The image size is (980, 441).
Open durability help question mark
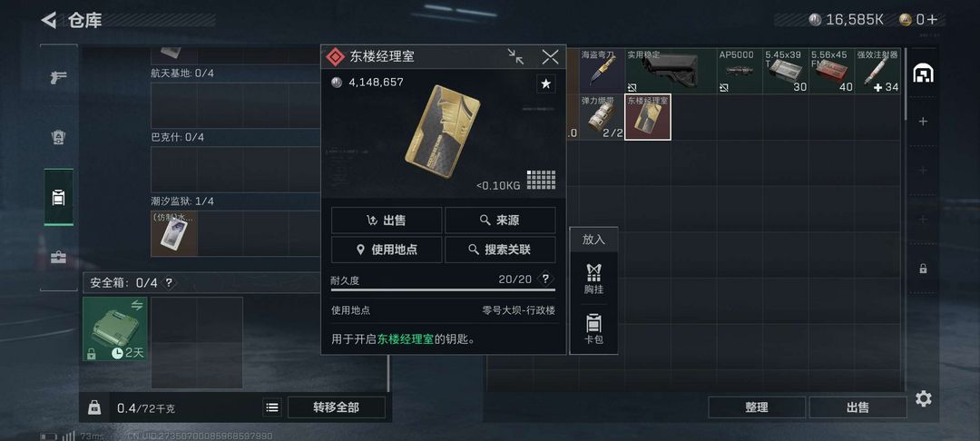pyautogui.click(x=545, y=279)
